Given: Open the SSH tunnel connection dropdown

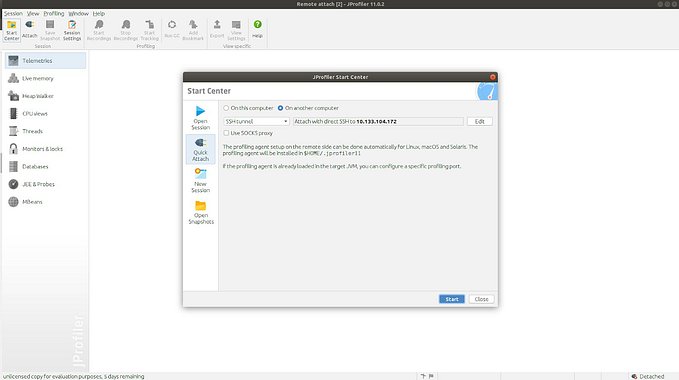Looking at the screenshot, I should coord(256,122).
